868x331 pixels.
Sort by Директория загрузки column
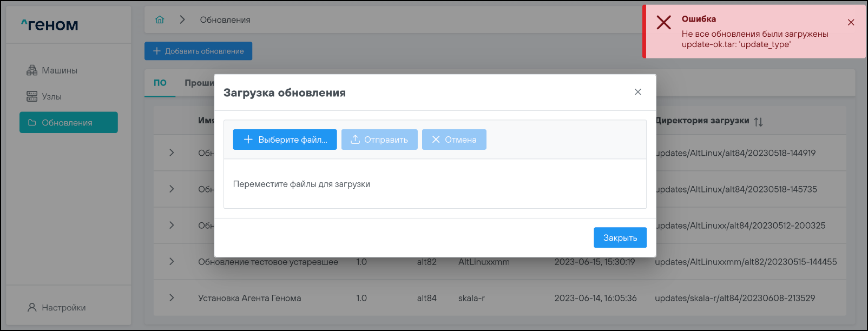758,122
